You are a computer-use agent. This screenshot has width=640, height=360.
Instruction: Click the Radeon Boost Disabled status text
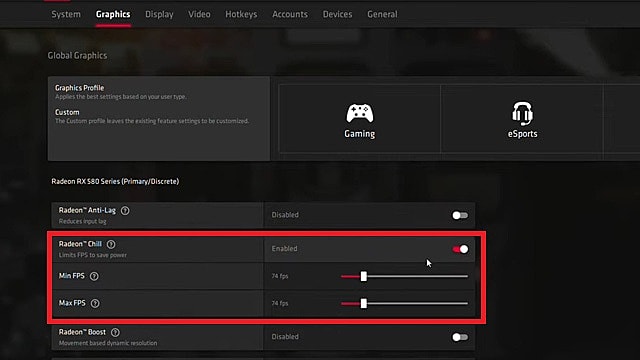coord(285,337)
